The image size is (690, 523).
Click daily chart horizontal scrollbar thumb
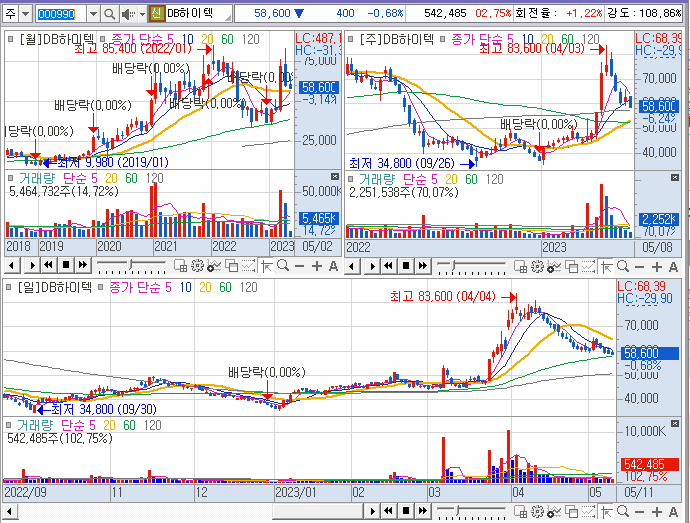[x=318, y=512]
